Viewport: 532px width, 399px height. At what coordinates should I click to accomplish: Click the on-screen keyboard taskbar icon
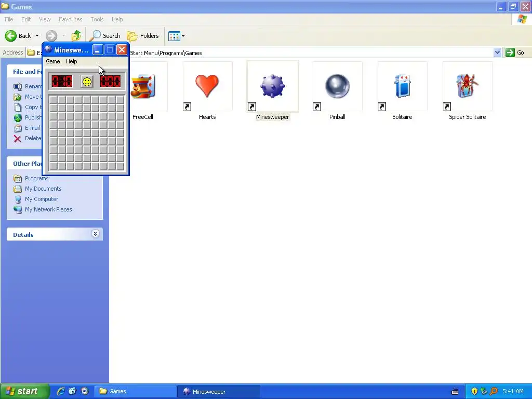(x=455, y=392)
